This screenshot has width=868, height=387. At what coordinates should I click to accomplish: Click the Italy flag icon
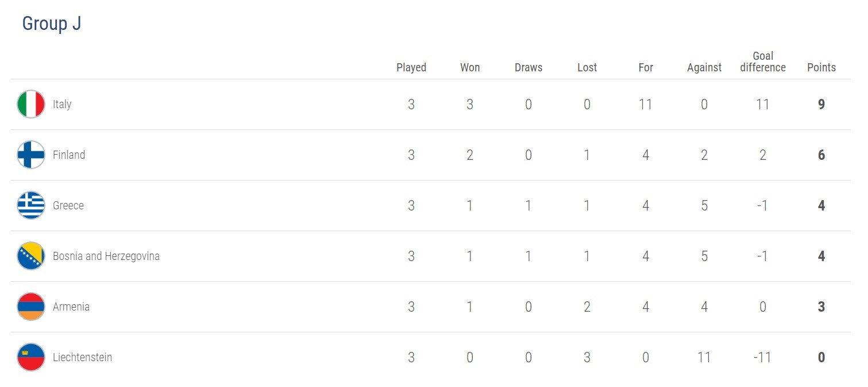31,104
